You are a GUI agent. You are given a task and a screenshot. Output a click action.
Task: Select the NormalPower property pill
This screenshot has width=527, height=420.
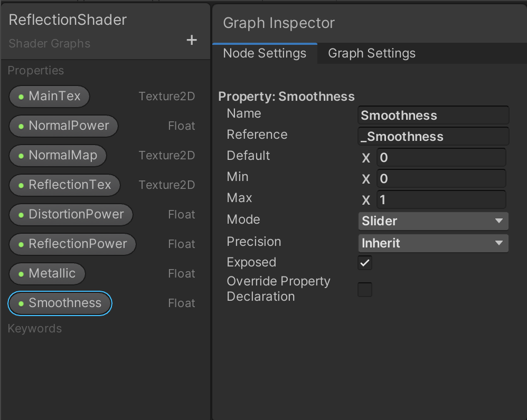tap(63, 126)
